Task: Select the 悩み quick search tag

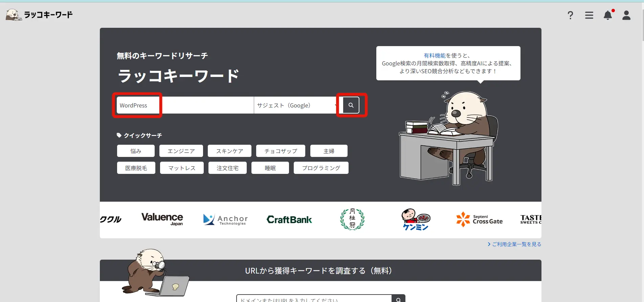Action: (x=136, y=151)
